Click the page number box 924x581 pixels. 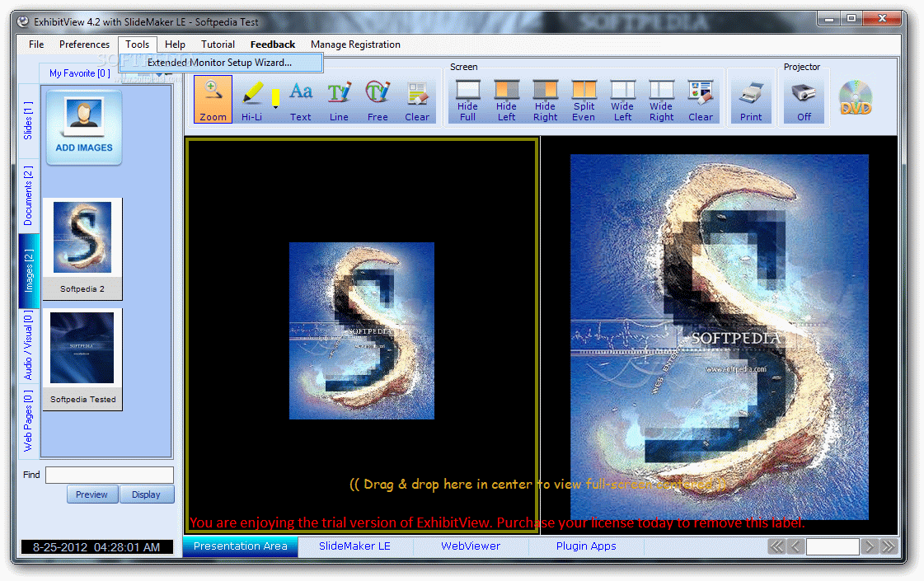pyautogui.click(x=832, y=546)
